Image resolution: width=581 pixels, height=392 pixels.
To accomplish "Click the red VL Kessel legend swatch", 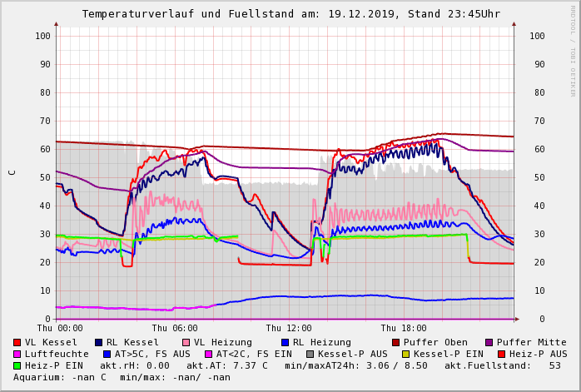I will click(17, 342).
